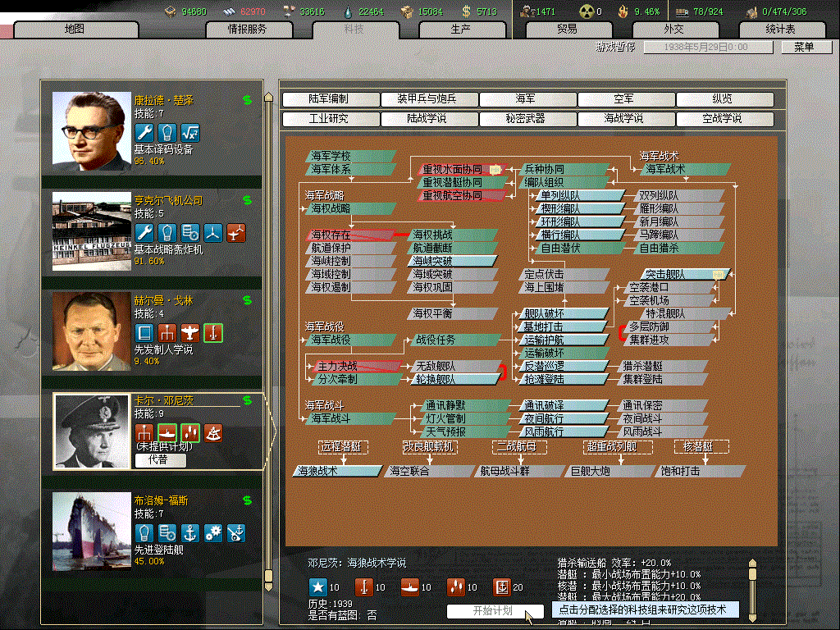Click the dollar money icon in top bar

click(466, 11)
